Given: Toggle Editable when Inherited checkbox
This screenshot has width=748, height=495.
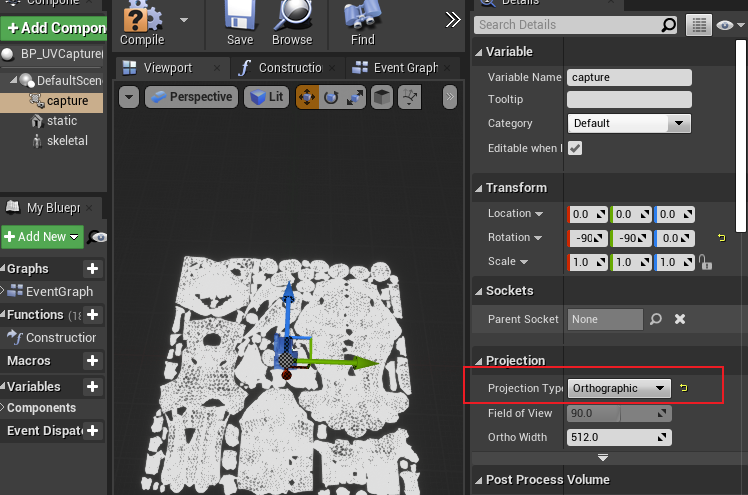Looking at the screenshot, I should point(575,148).
